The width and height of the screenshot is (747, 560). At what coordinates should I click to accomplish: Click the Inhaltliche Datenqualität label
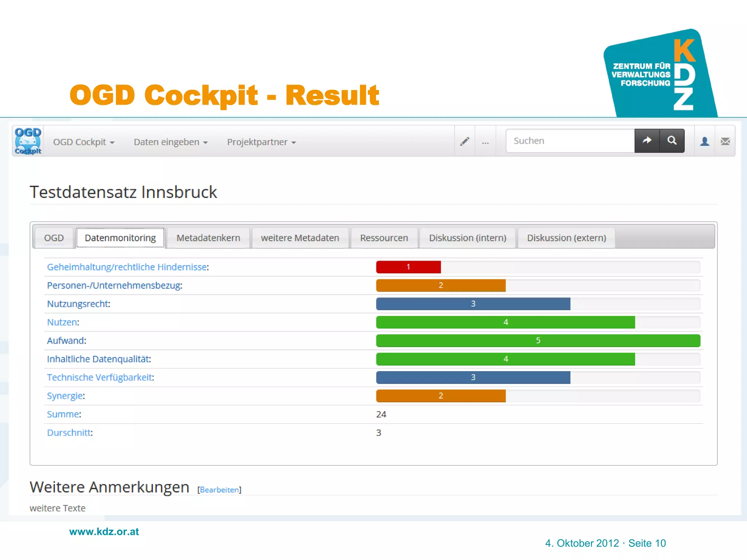tap(99, 359)
